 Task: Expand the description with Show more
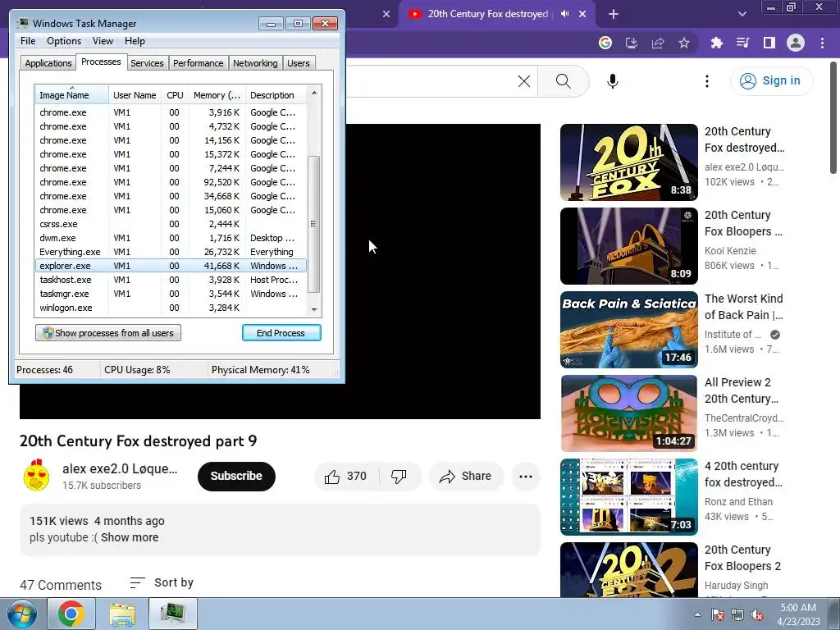130,537
